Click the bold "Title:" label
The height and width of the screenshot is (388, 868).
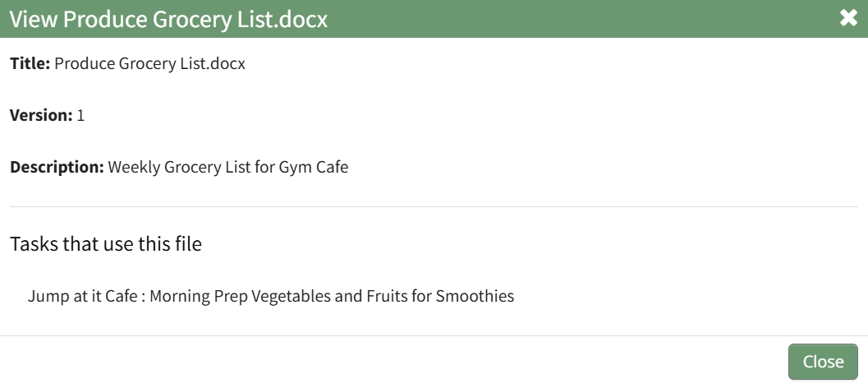click(30, 63)
